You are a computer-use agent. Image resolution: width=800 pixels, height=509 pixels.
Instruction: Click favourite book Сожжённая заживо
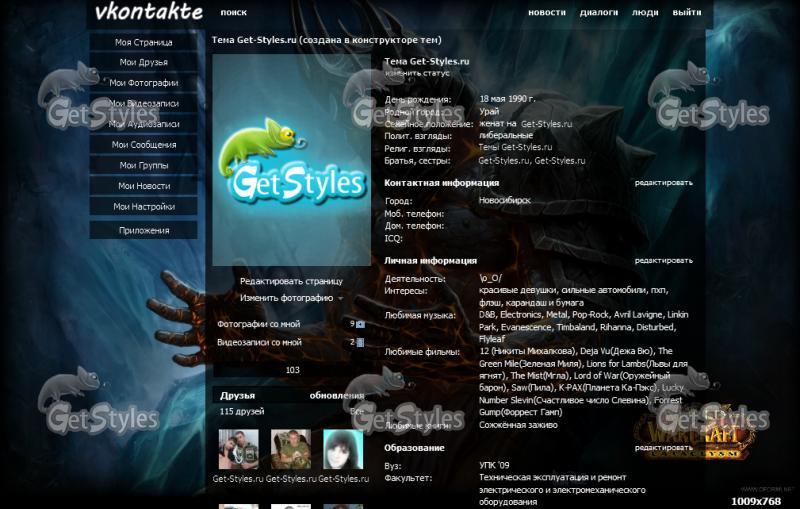(x=518, y=425)
